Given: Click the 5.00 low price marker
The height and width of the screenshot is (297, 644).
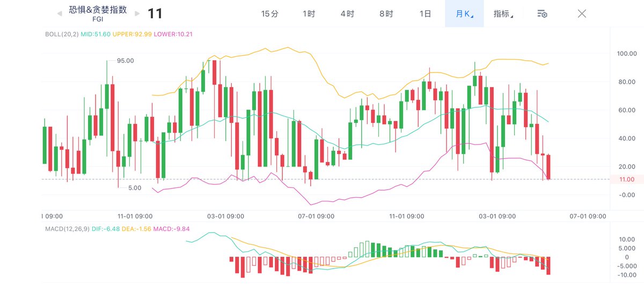Looking at the screenshot, I should 135,188.
